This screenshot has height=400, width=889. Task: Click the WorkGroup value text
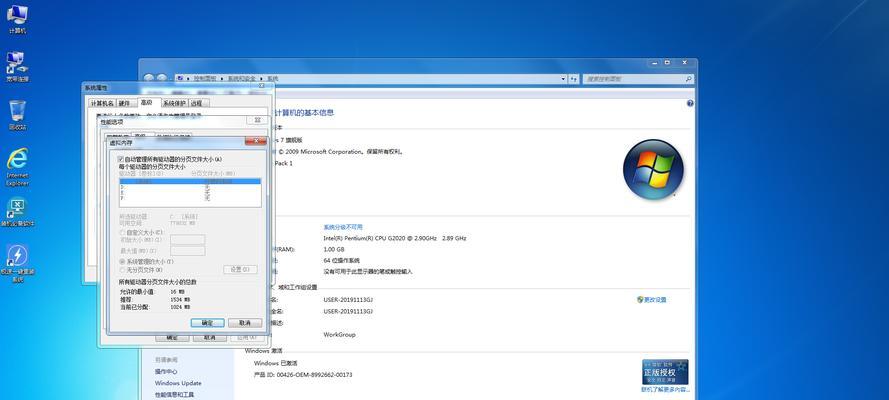pos(340,334)
